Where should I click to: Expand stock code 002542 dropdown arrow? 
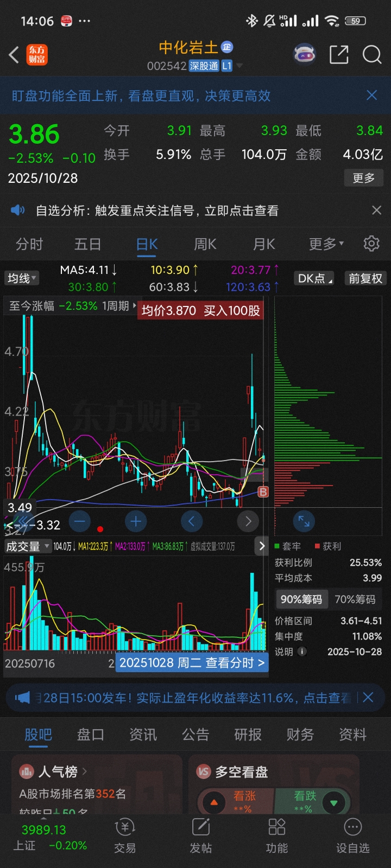point(239,66)
